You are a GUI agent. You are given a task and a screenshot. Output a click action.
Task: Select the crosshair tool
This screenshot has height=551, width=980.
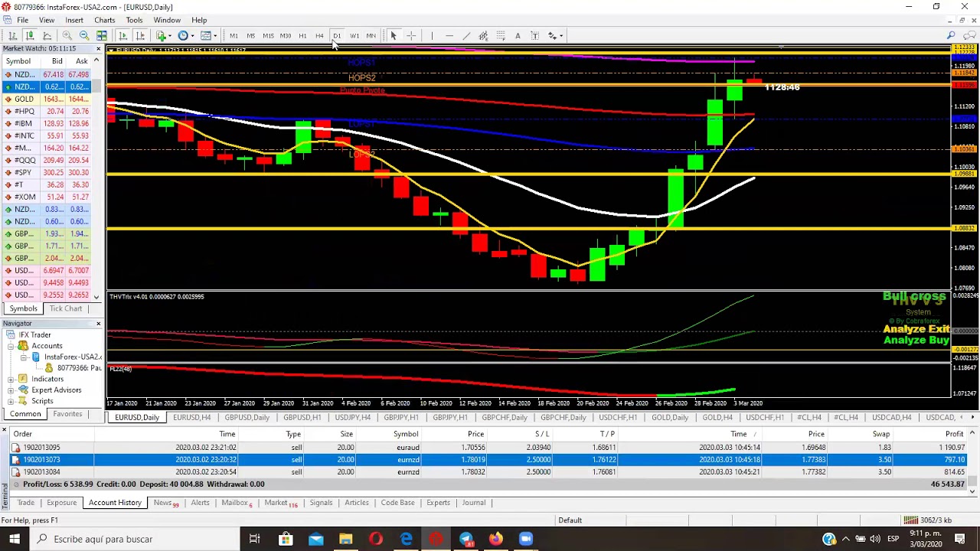click(x=411, y=35)
